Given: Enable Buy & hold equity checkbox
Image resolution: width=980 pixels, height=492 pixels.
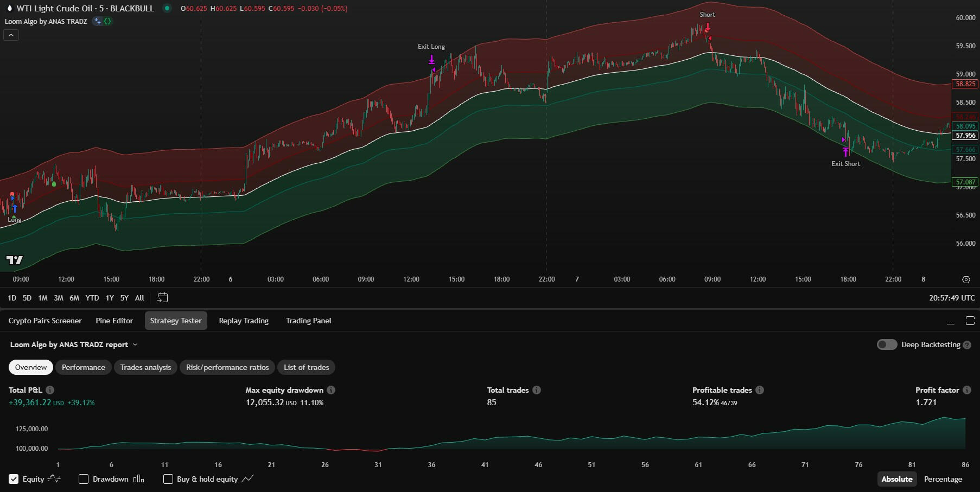Looking at the screenshot, I should pos(168,479).
